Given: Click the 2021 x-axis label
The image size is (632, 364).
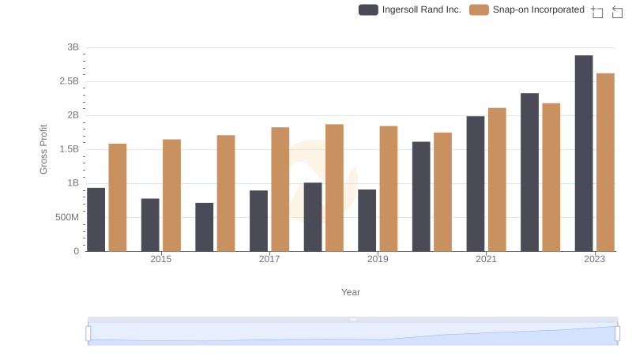Looking at the screenshot, I should pos(486,259).
